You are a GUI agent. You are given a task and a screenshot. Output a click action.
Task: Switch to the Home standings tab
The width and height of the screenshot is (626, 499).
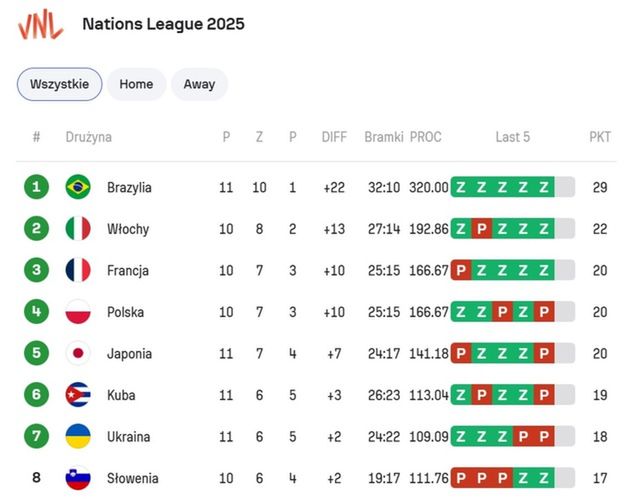point(136,84)
